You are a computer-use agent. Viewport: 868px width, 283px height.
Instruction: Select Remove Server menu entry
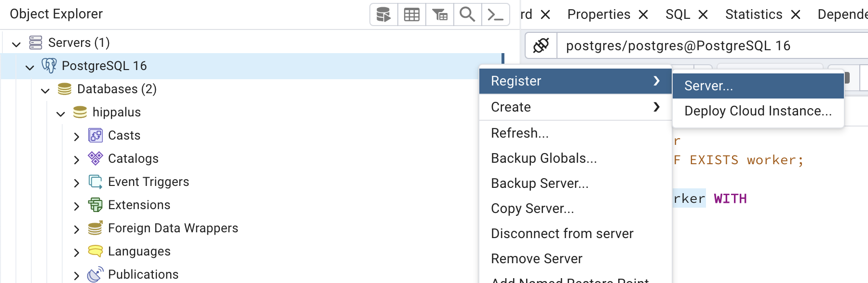point(575,259)
